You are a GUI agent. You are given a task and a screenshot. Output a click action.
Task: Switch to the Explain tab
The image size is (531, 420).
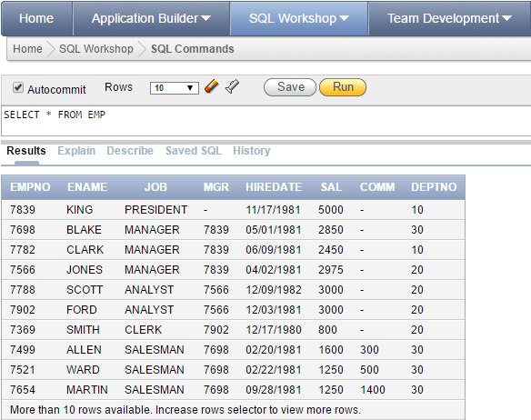click(x=76, y=151)
